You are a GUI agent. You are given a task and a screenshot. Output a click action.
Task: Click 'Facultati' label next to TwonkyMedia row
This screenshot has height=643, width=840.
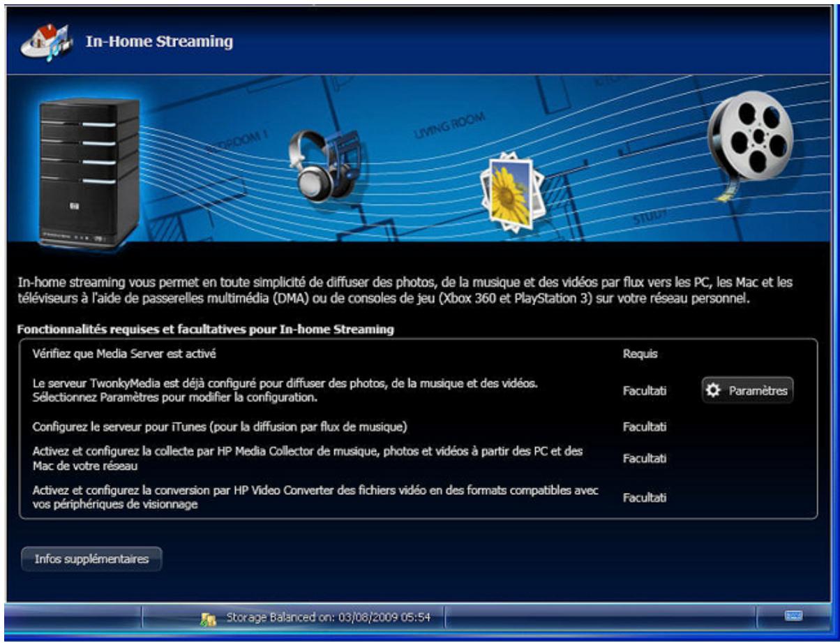point(645,391)
